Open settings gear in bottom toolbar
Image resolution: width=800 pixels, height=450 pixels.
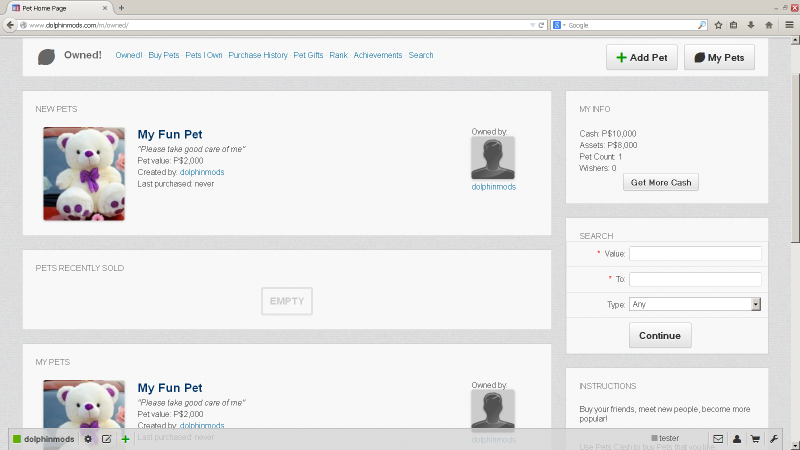point(88,439)
